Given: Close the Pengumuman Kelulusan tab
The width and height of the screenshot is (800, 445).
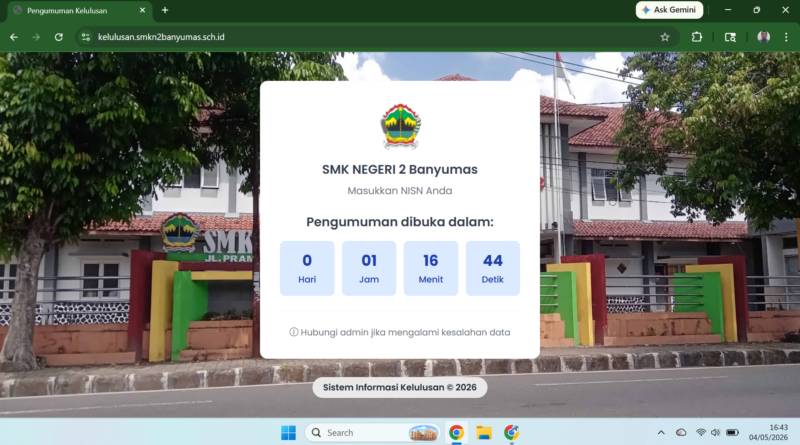Looking at the screenshot, I should (142, 10).
